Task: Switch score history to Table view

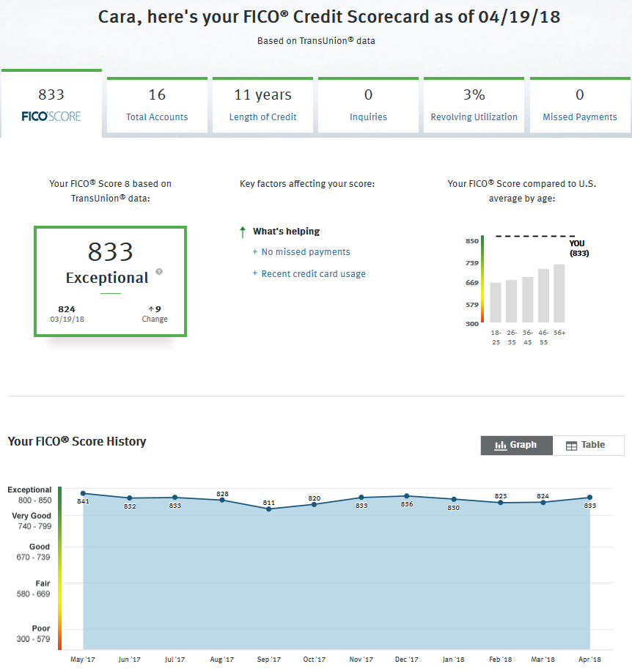Action: click(x=588, y=446)
